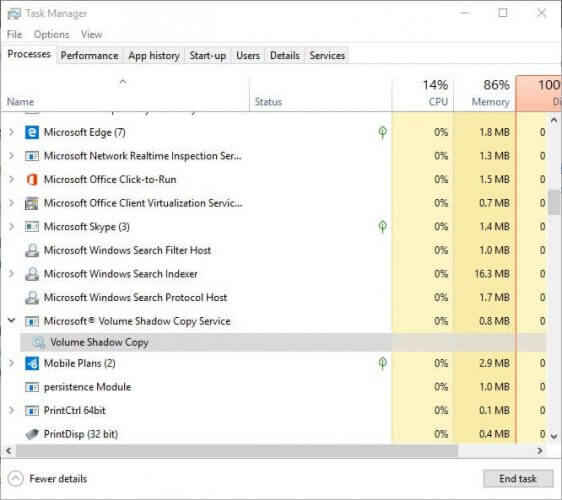Sort by the Memory column header
Viewport: 562px width, 500px height.
pos(485,94)
